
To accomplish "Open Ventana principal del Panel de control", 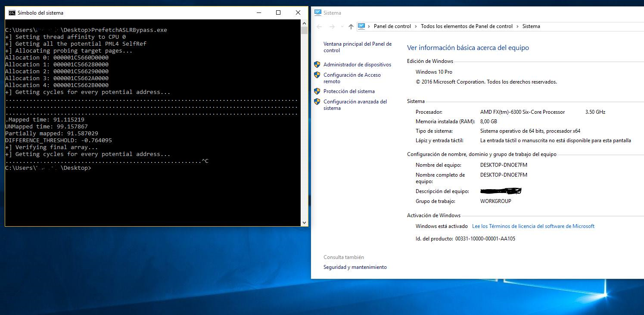I will tap(358, 47).
